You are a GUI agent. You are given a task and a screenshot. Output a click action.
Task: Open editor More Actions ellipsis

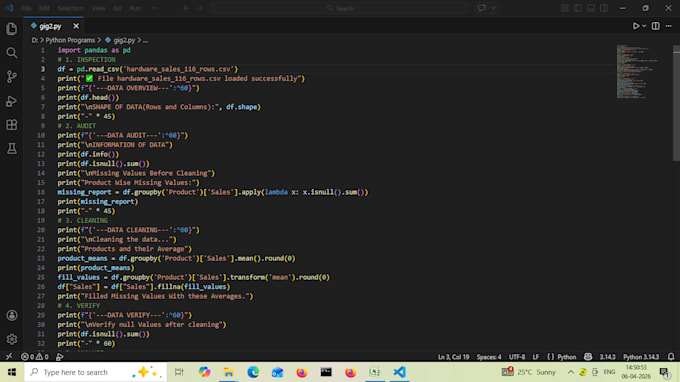pyautogui.click(x=669, y=26)
